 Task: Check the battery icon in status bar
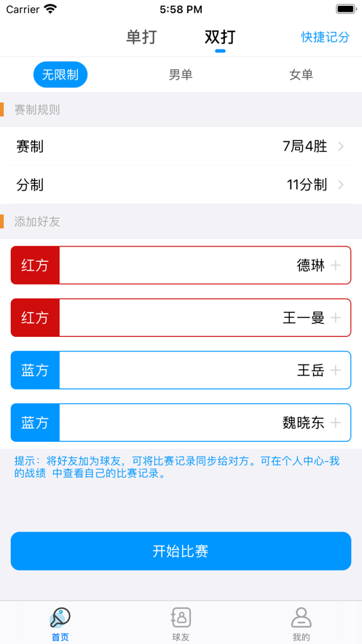tap(347, 9)
